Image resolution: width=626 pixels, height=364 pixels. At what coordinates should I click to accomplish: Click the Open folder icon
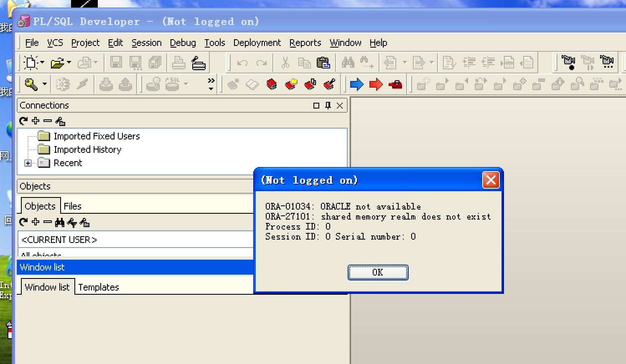[x=57, y=63]
